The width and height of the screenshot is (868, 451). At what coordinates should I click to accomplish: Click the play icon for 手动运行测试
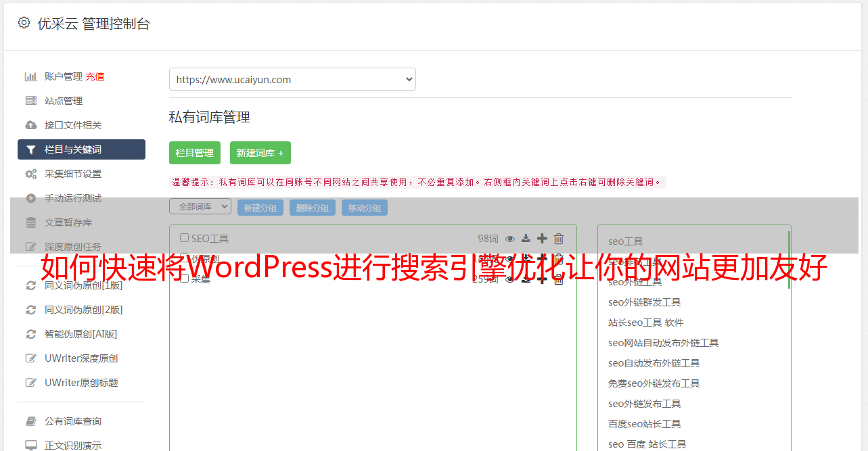(31, 198)
